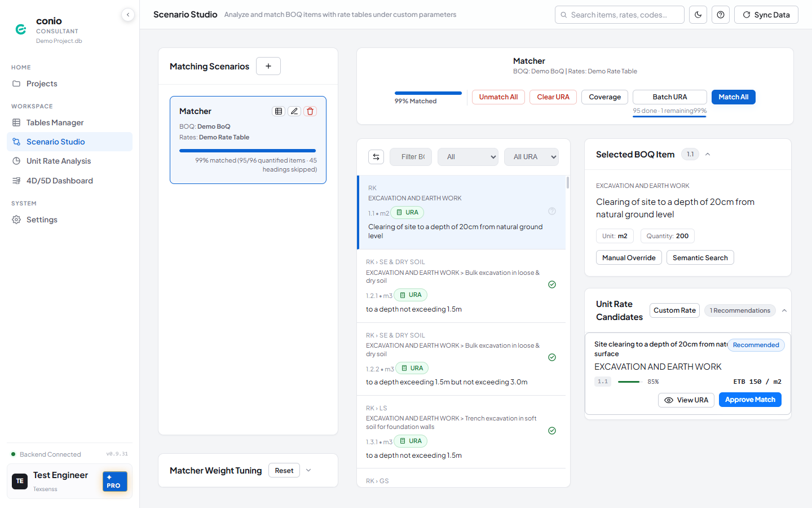The width and height of the screenshot is (812, 508).
Task: Click the TE user avatar
Action: pos(20,481)
